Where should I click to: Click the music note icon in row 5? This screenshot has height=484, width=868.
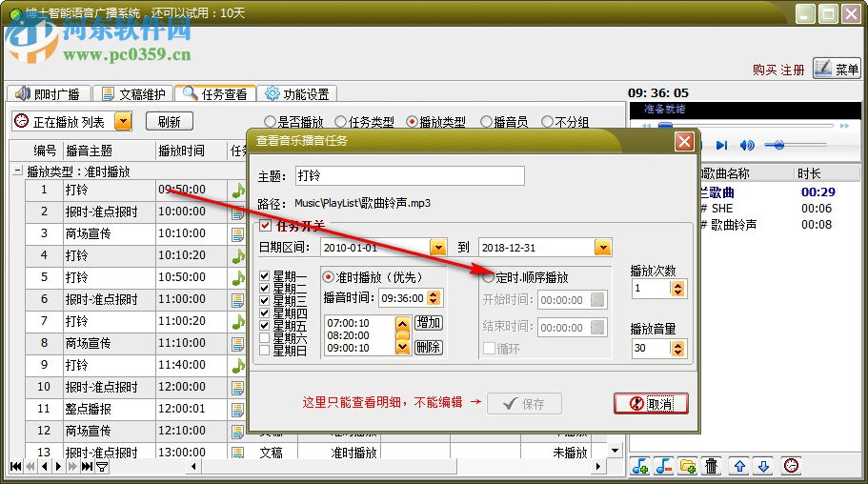238,278
